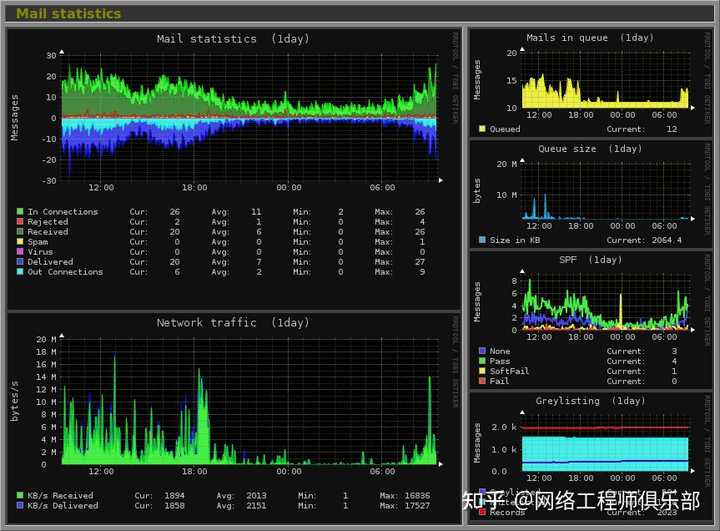Screen dimensions: 720x531
Task: Click the In Connections avg value 11
Action: point(256,212)
